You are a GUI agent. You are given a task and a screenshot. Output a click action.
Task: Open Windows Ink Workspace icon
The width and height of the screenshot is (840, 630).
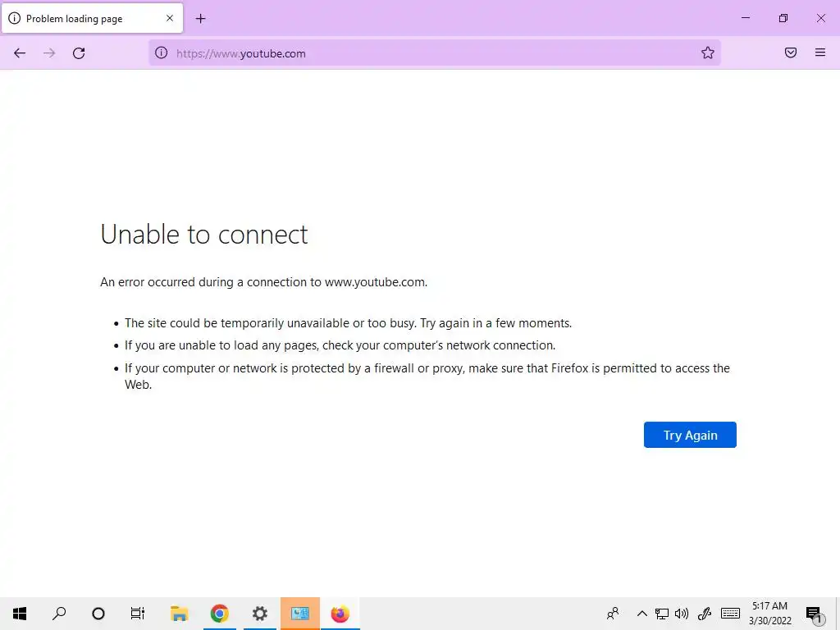[705, 614]
